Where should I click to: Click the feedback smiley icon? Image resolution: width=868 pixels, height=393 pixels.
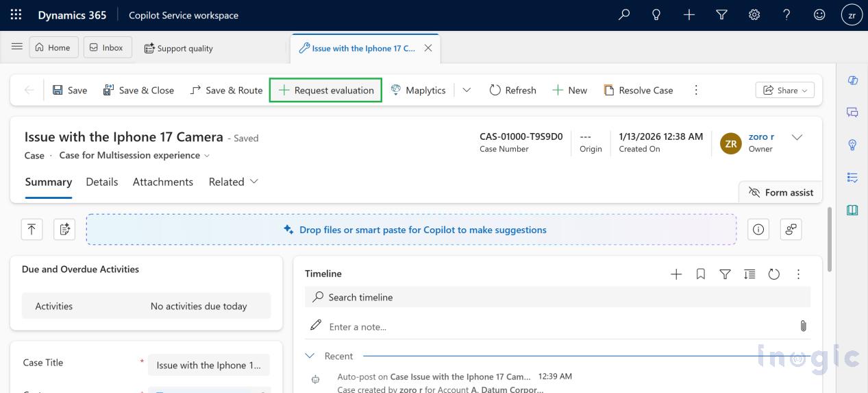tap(819, 14)
